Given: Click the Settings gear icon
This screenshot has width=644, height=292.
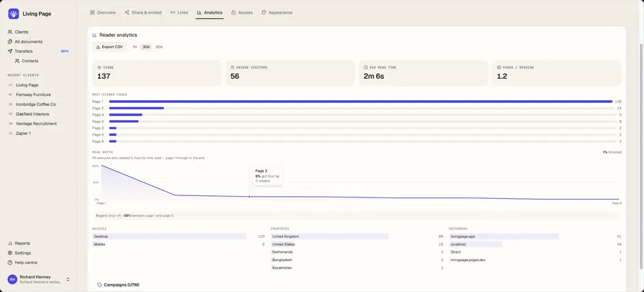Looking at the screenshot, I should pyautogui.click(x=10, y=253).
